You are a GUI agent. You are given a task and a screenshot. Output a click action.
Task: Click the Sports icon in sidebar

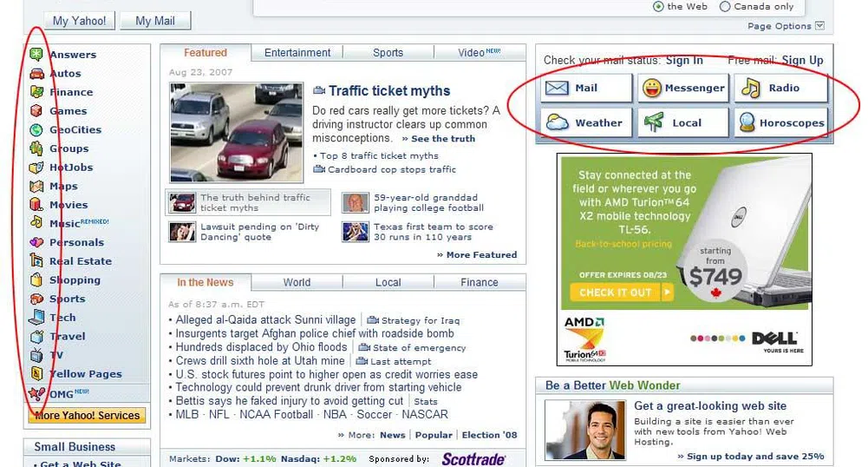[x=36, y=299]
